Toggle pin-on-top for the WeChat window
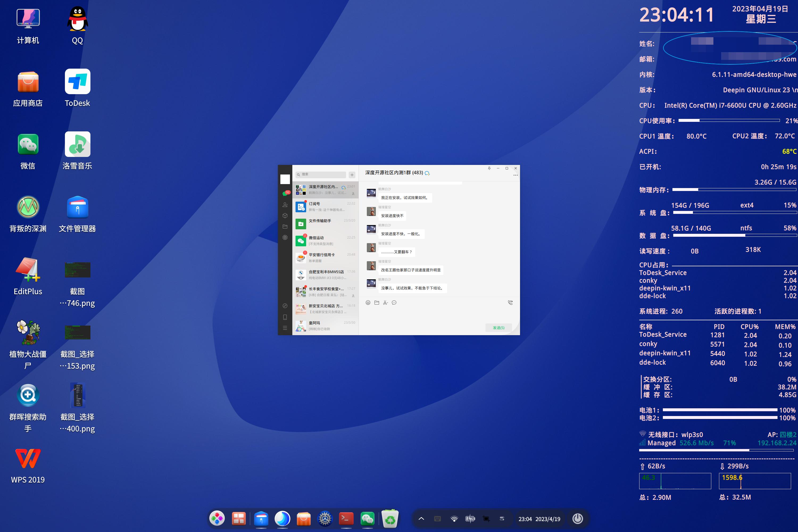The image size is (798, 532). pos(489,168)
